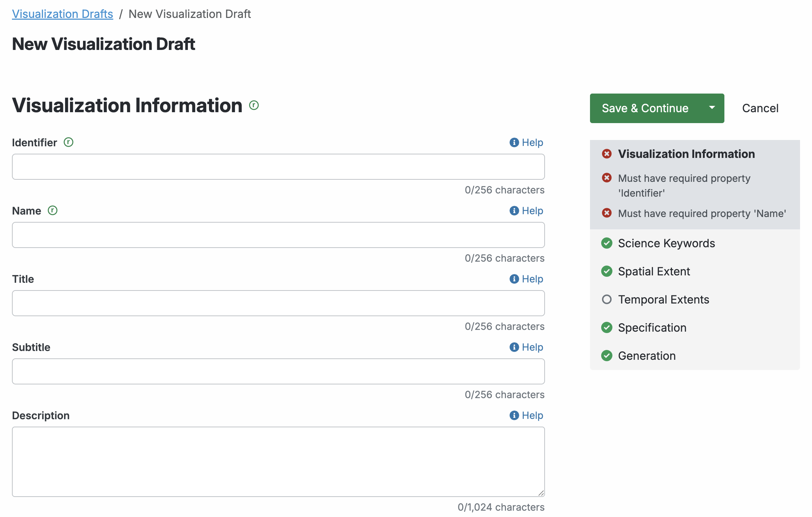Viewport: 812px width, 517px height.
Task: Open the Spatial Extent section
Action: [x=654, y=271]
